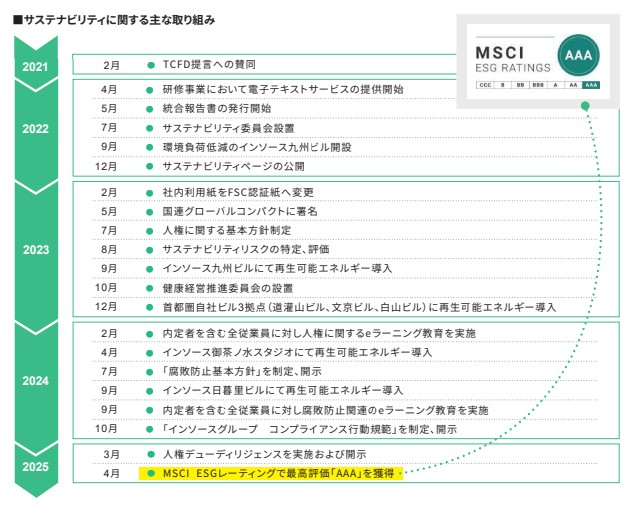Jump to the 2024 year marker
Image resolution: width=637 pixels, height=505 pixels.
[x=36, y=381]
